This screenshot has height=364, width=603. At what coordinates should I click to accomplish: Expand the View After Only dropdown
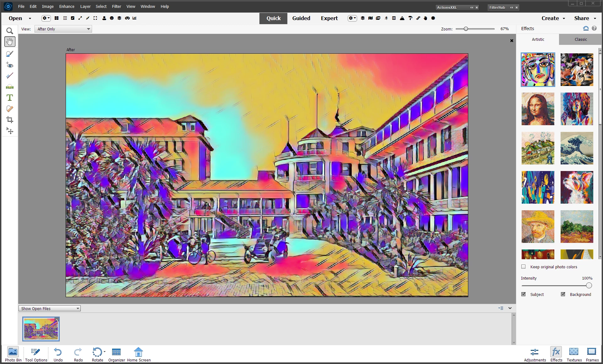click(63, 29)
